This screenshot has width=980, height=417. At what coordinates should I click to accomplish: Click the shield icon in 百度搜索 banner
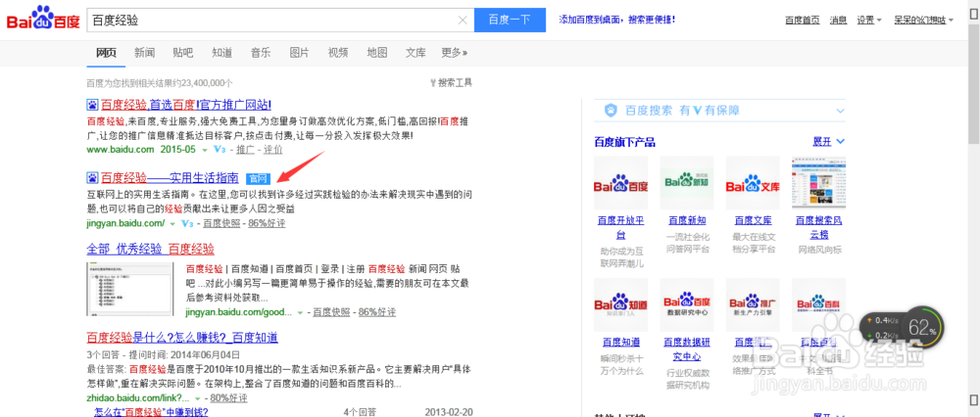click(x=612, y=111)
